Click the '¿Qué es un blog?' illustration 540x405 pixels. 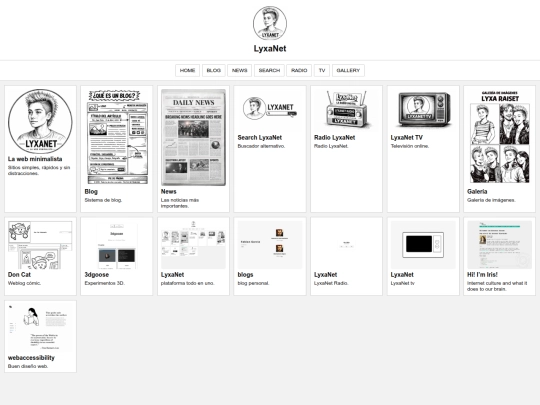[x=116, y=137]
